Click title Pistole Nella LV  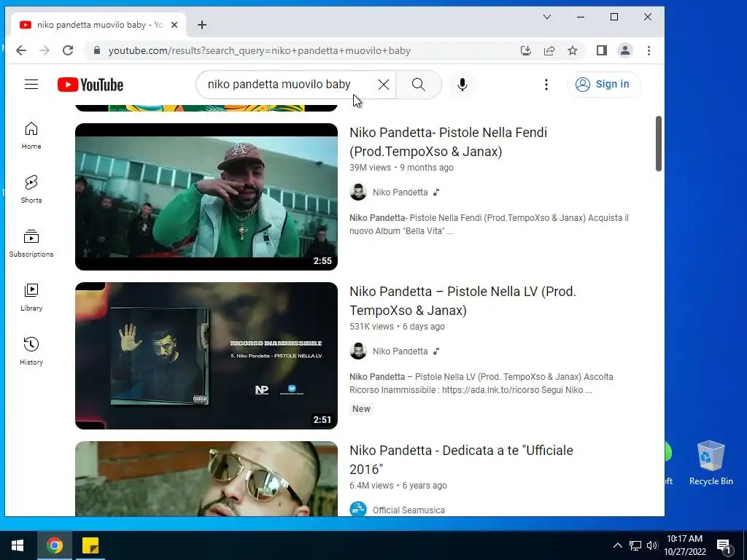click(x=462, y=301)
